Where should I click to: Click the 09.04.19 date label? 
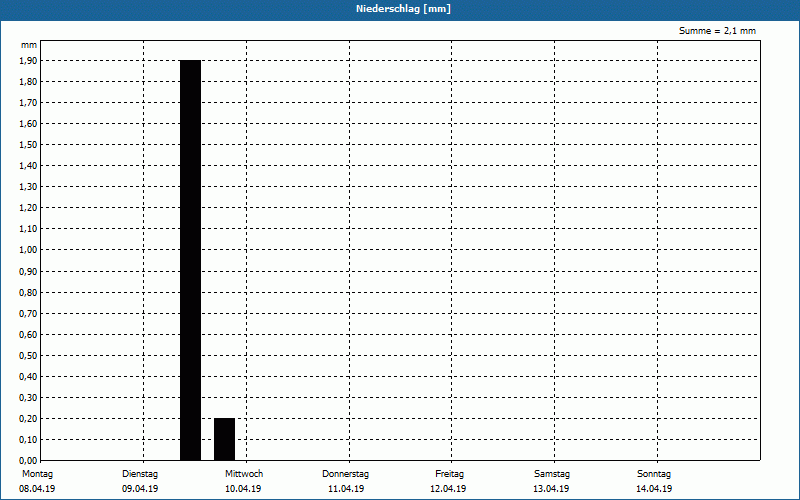point(140,489)
